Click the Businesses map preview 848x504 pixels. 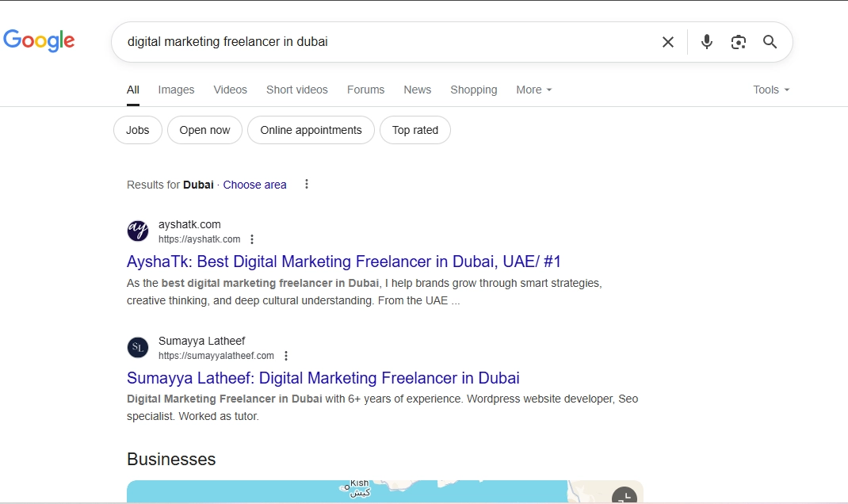point(385,491)
